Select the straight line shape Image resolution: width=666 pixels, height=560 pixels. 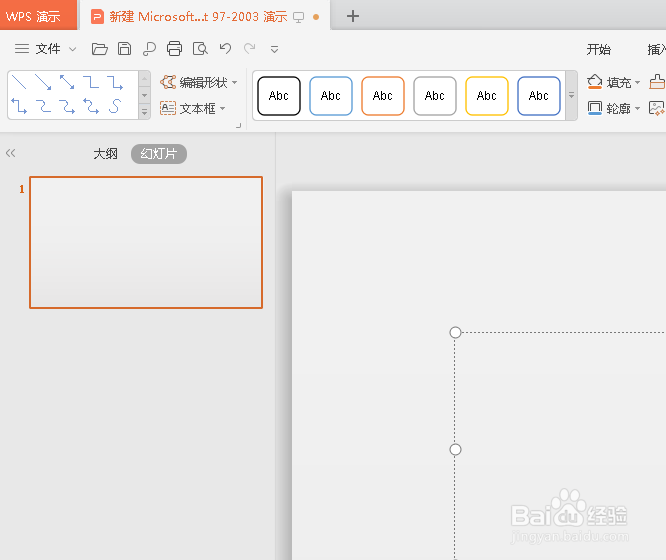pos(19,82)
